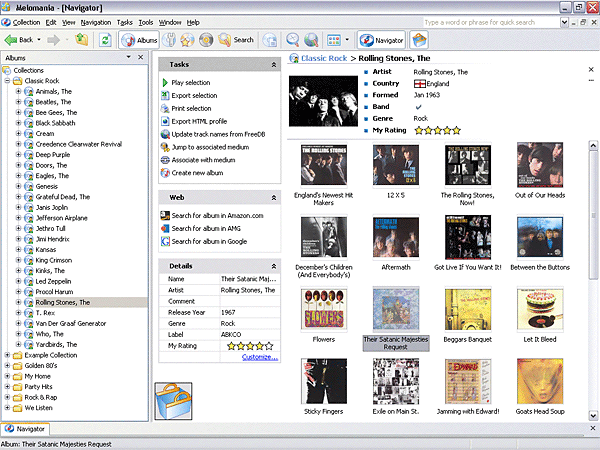Close the Albums side panel
Image resolution: width=600 pixels, height=450 pixels.
[140, 57]
